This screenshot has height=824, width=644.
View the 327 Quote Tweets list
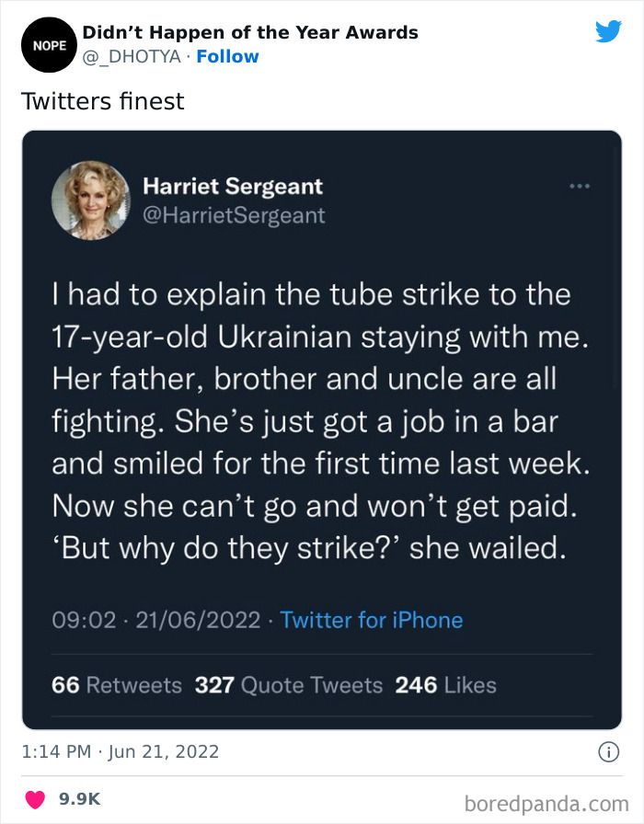[x=288, y=685]
